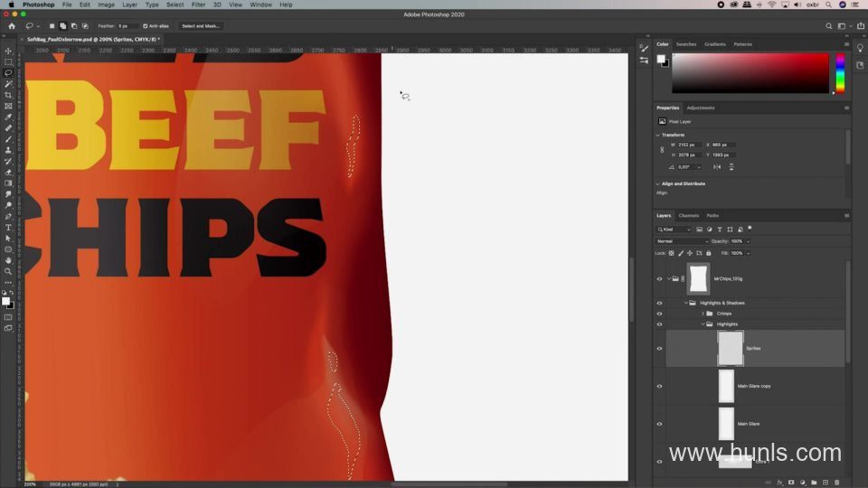Click the Home icon in options bar
Screen dimensions: 868x488
(12, 26)
